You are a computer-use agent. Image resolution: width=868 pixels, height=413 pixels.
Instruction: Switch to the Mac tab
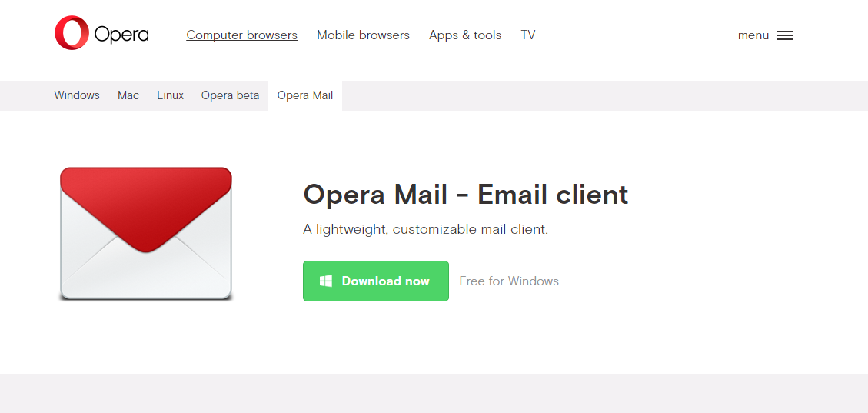(x=128, y=95)
